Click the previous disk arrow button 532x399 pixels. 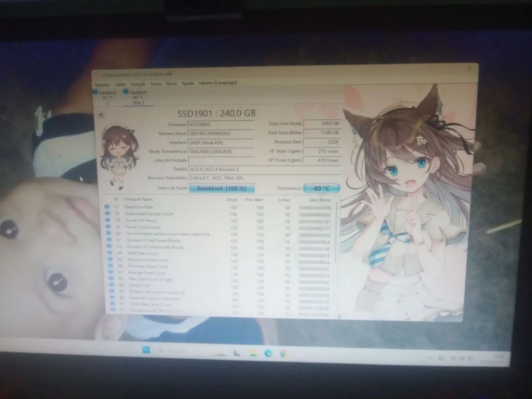click(101, 114)
